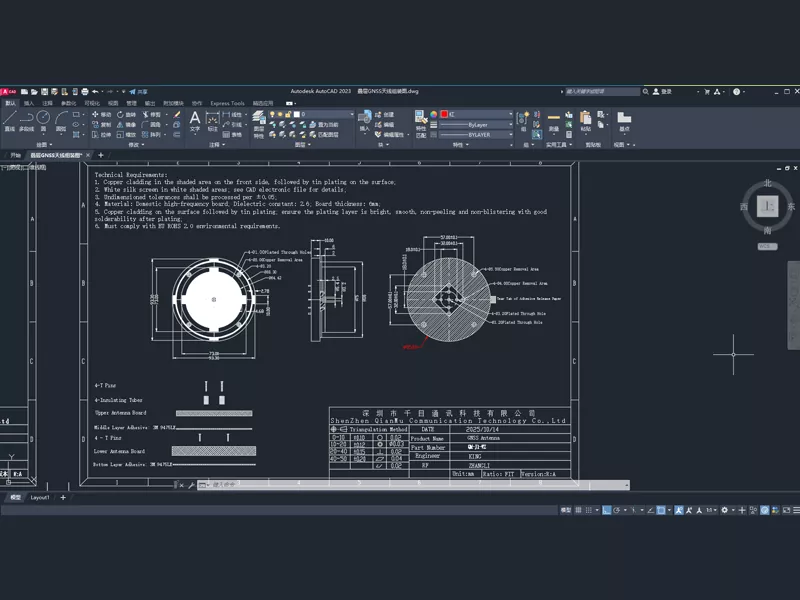Open the annotation scale 1:1 dropdown
Screen dimensions: 800x600
pyautogui.click(x=711, y=510)
